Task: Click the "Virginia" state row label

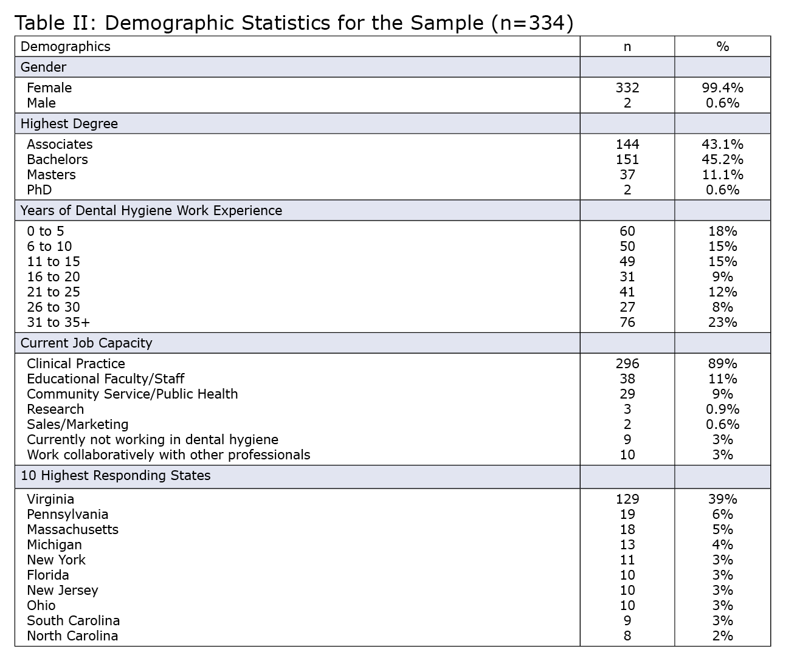Action: tap(50, 499)
